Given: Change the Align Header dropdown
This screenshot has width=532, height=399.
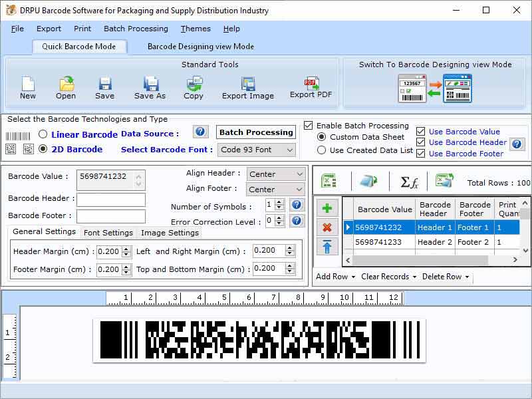Looking at the screenshot, I should (275, 174).
